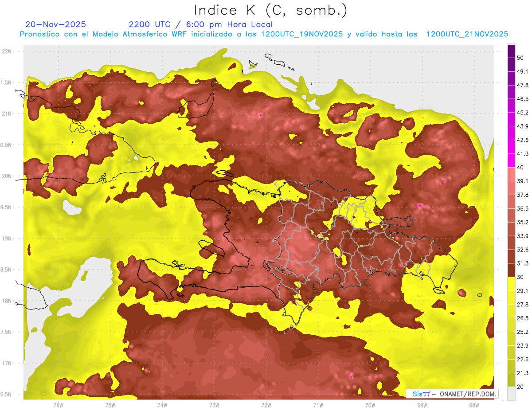This screenshot has width=532, height=411.
Task: Click the "70W" longitude axis label
Action: pos(370,405)
